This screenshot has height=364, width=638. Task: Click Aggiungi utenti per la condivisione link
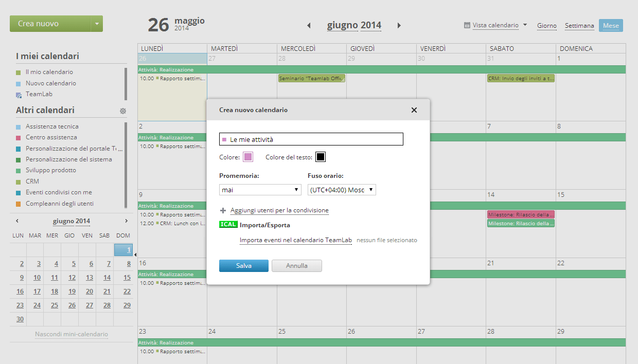point(279,210)
